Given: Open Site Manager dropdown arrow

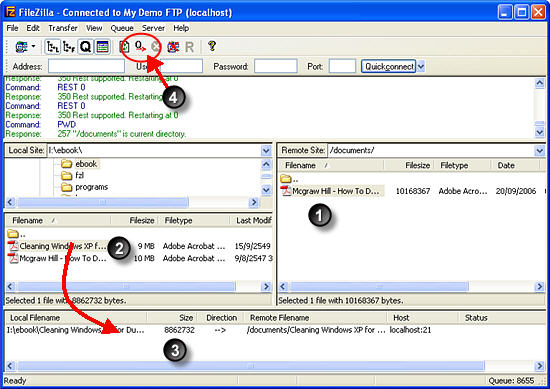Looking at the screenshot, I should (x=34, y=47).
